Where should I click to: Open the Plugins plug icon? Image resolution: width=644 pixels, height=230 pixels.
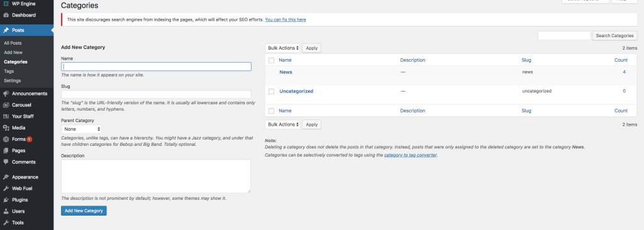(x=6, y=200)
